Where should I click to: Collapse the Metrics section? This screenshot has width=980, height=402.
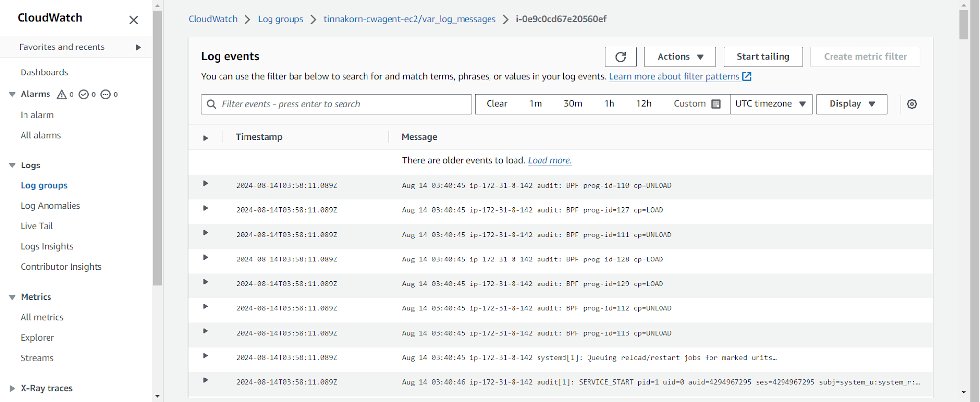tap(12, 297)
